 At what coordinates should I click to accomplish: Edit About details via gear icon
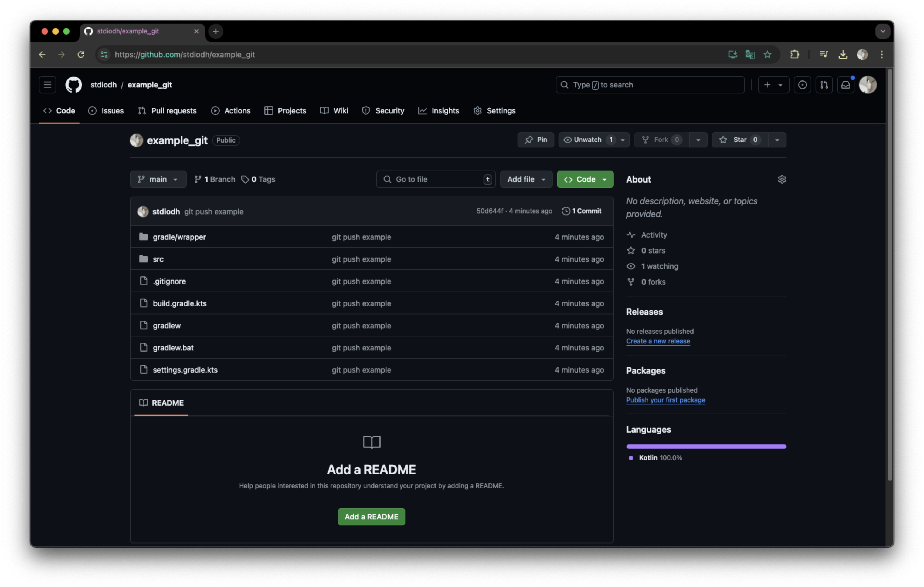coord(782,179)
